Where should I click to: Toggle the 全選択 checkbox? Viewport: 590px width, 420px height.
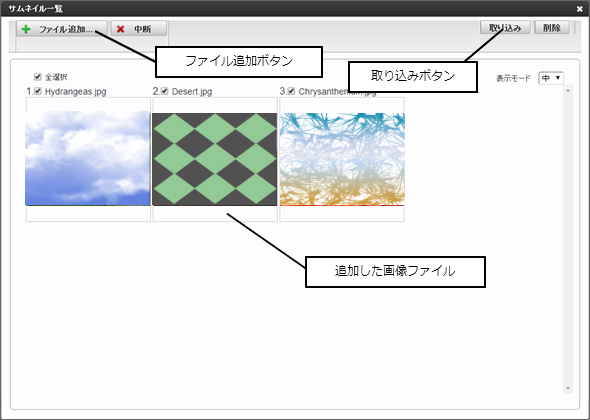37,77
